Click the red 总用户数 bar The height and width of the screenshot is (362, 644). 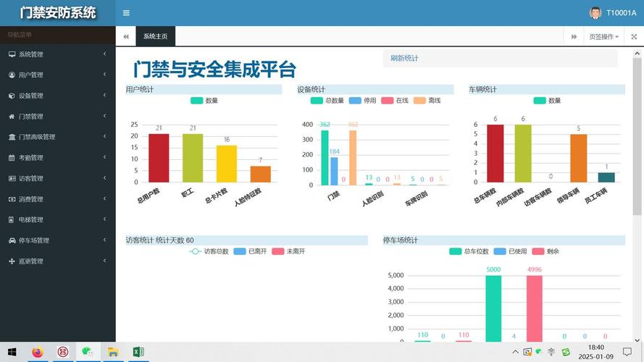click(x=159, y=158)
